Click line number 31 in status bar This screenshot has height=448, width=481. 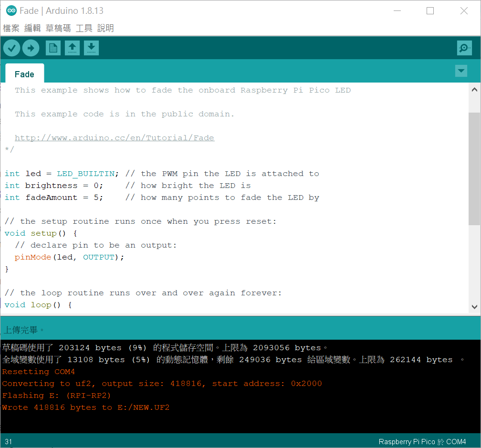pos(8,441)
